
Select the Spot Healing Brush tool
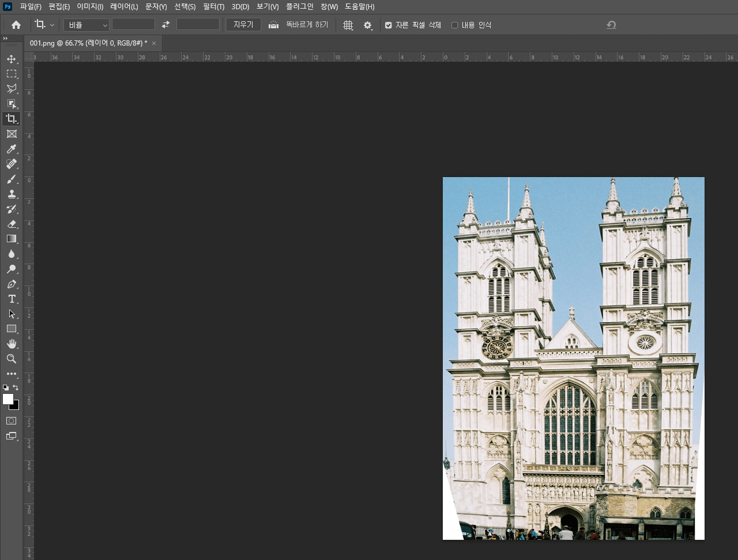[12, 164]
